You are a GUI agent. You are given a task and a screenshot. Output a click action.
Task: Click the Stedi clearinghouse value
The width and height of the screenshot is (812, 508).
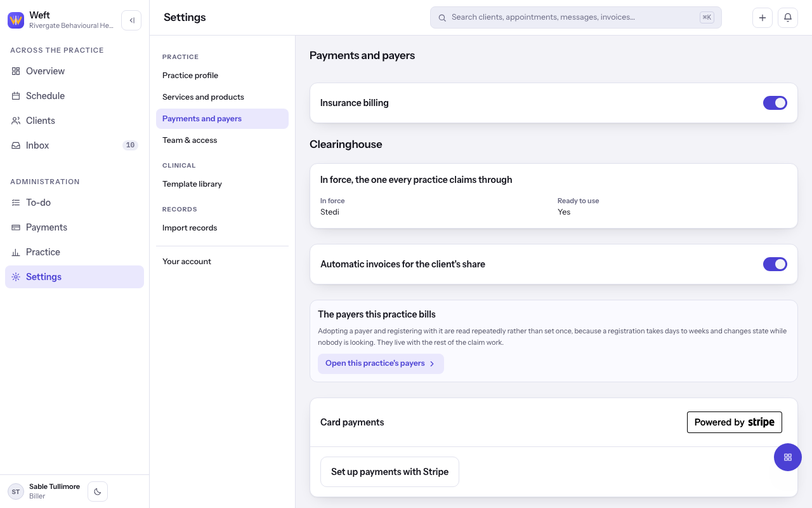click(x=330, y=212)
